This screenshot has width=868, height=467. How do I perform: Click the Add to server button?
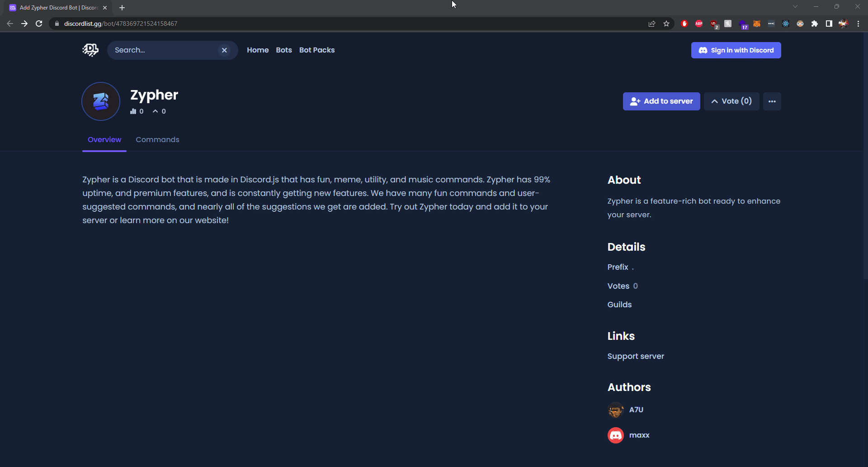pyautogui.click(x=661, y=101)
